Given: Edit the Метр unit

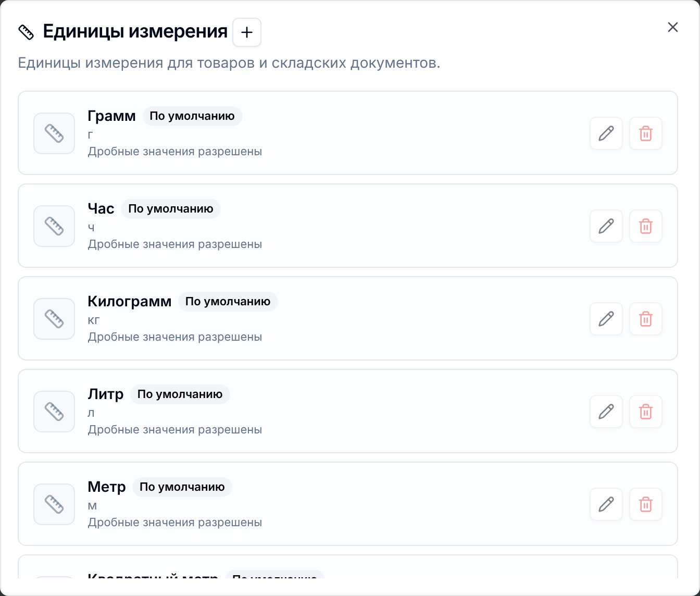Looking at the screenshot, I should tap(606, 504).
